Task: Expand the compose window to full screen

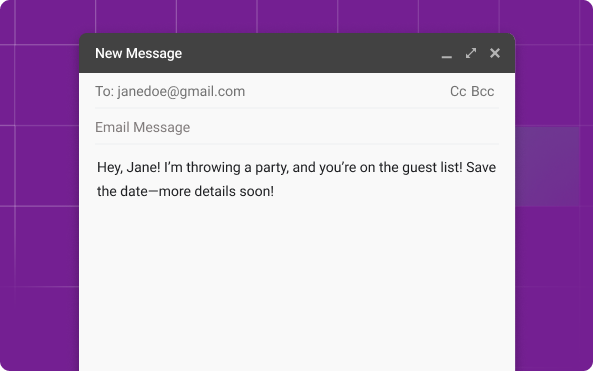Action: click(x=471, y=53)
